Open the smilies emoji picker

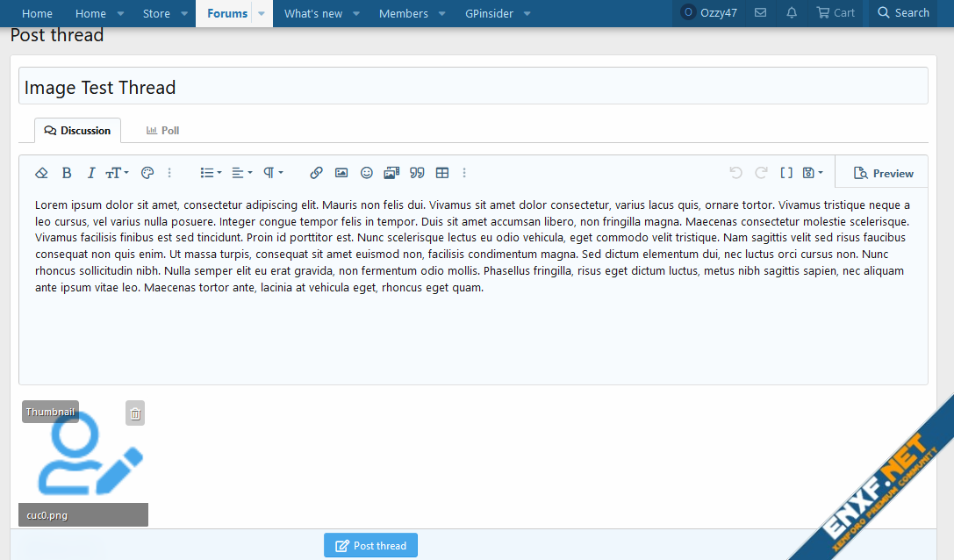367,173
